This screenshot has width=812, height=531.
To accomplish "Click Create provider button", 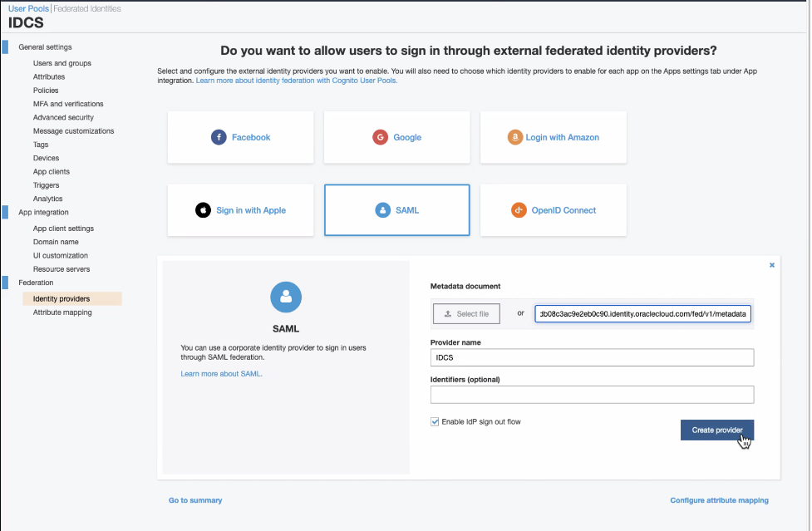I will click(x=717, y=430).
